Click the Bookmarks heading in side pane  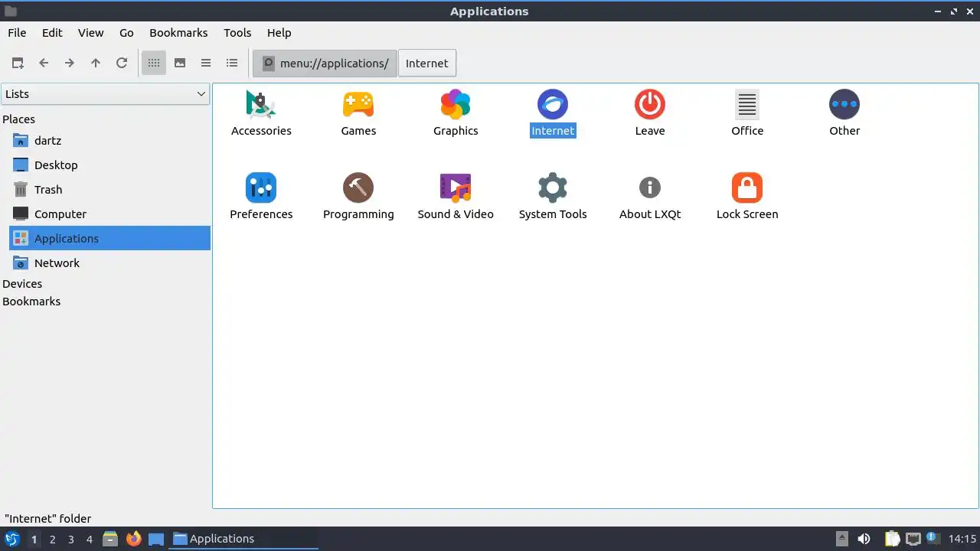coord(31,302)
